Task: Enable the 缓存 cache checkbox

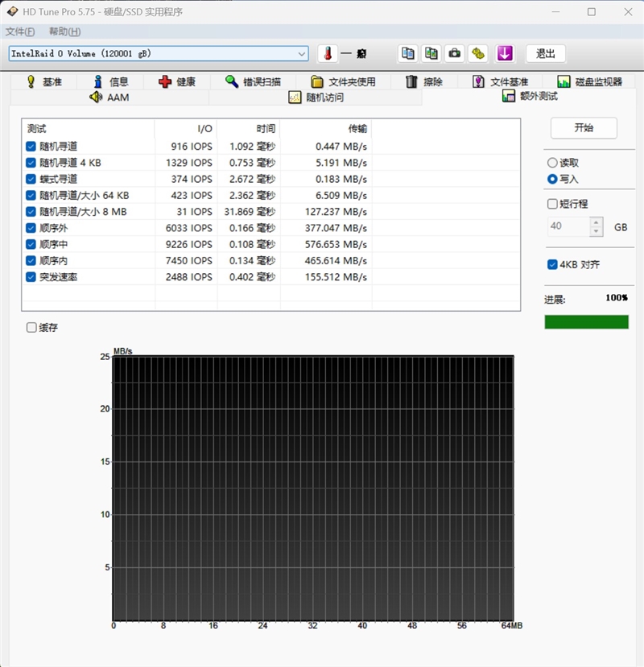Action: click(31, 328)
